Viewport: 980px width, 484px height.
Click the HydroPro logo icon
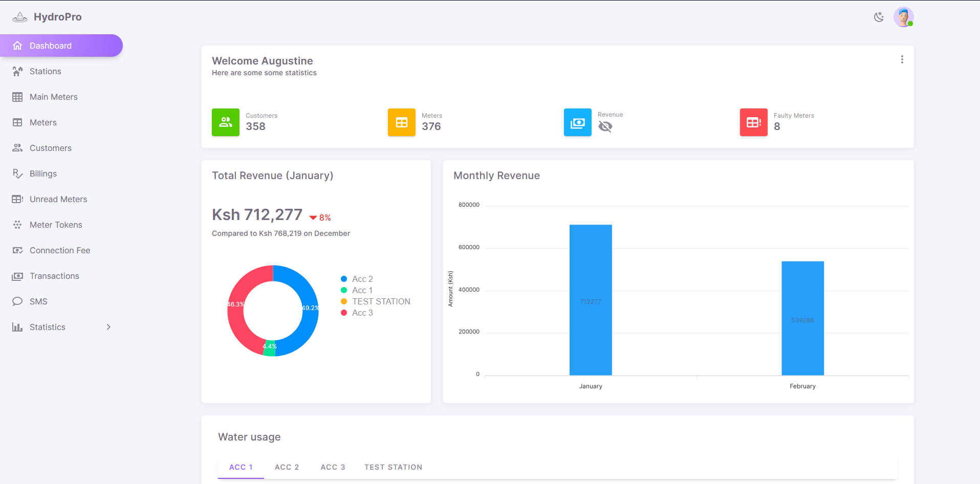click(19, 17)
